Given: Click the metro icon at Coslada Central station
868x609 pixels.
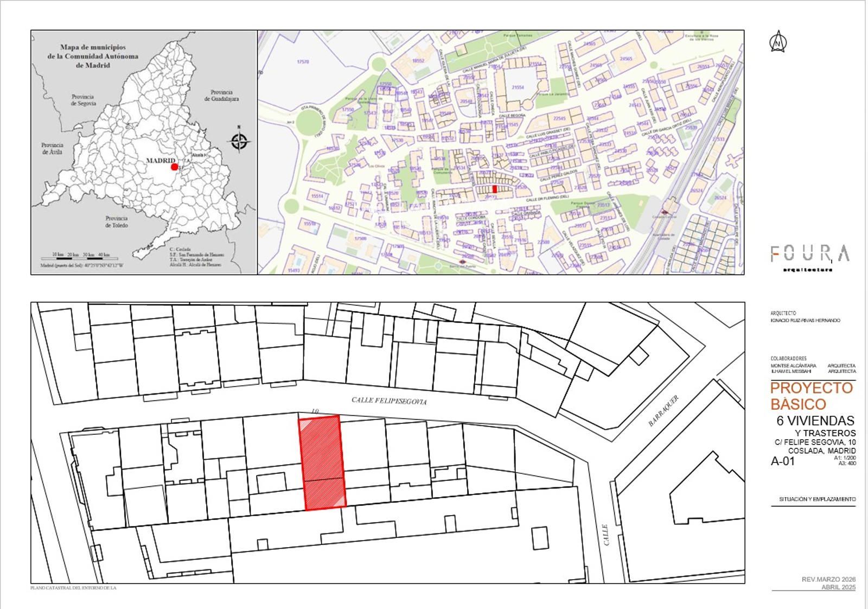Looking at the screenshot, I should [x=665, y=212].
